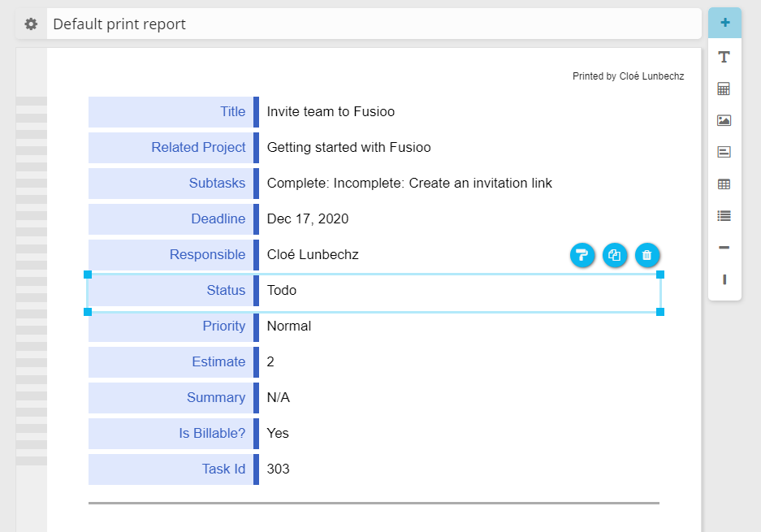
Task: Select the calculator element icon
Action: click(724, 89)
